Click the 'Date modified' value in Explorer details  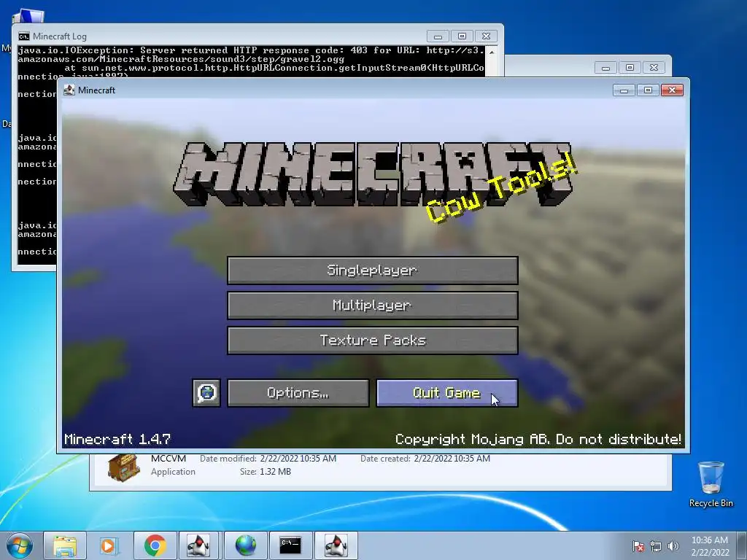click(x=298, y=459)
